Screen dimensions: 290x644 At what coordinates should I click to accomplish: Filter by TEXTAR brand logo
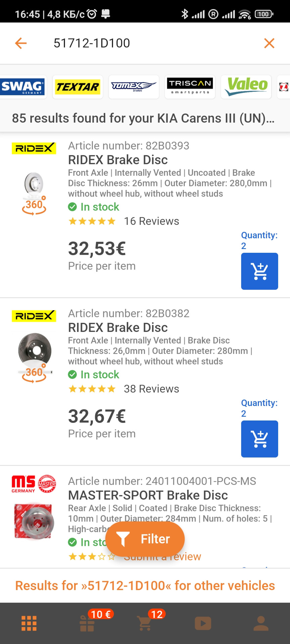[x=78, y=87]
